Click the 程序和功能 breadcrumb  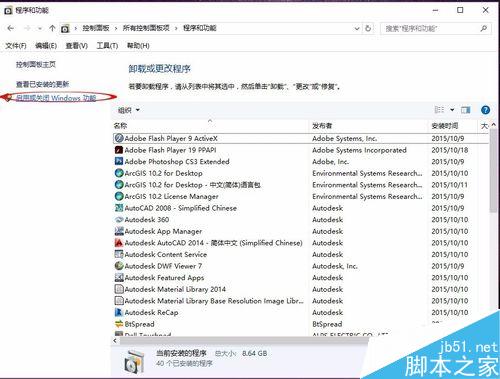point(199,28)
